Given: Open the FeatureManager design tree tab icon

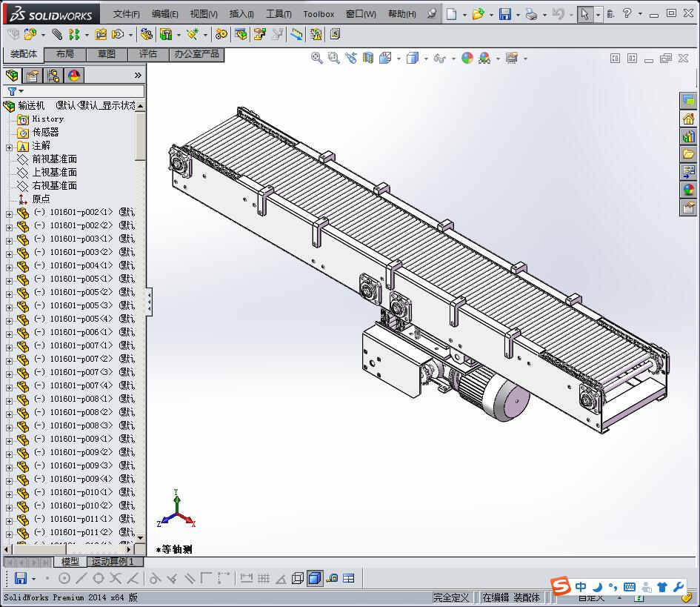Looking at the screenshot, I should (13, 76).
